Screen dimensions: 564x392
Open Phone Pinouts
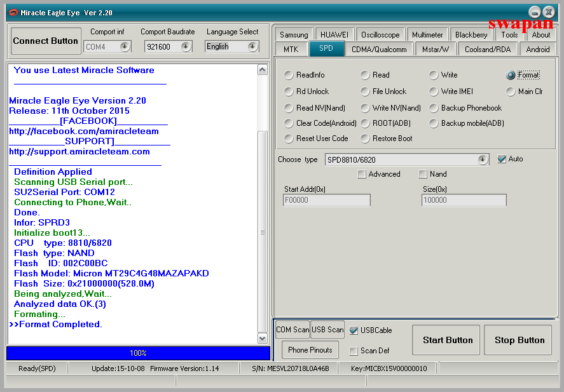point(310,350)
